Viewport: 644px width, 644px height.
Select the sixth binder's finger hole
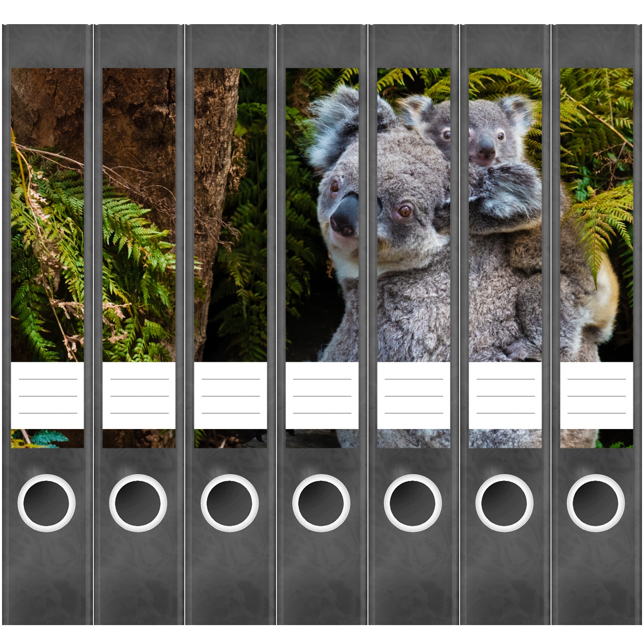pyautogui.click(x=504, y=503)
